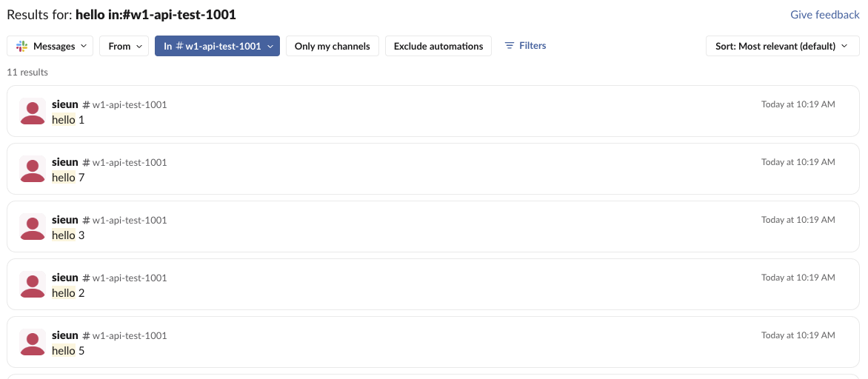
Task: Click the sieun name on hello 5 result
Action: click(x=64, y=335)
